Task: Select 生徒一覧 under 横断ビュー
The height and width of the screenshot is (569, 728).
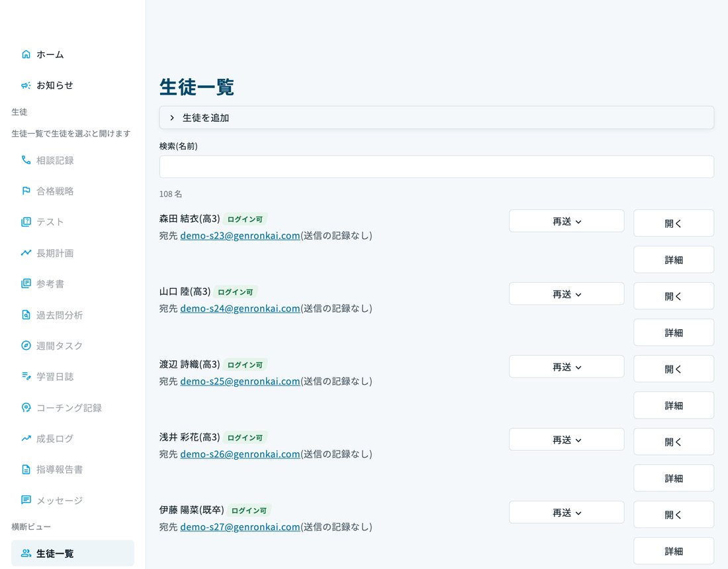Action: click(x=73, y=553)
